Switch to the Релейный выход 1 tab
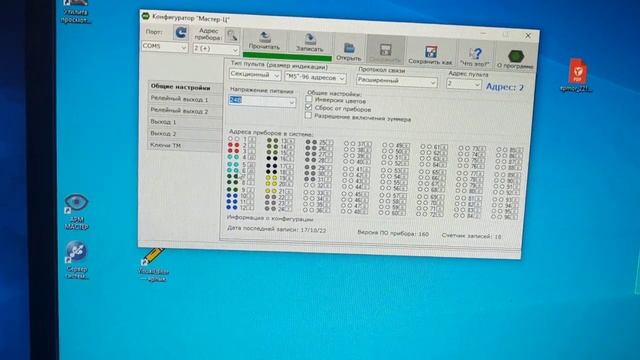 (185, 99)
